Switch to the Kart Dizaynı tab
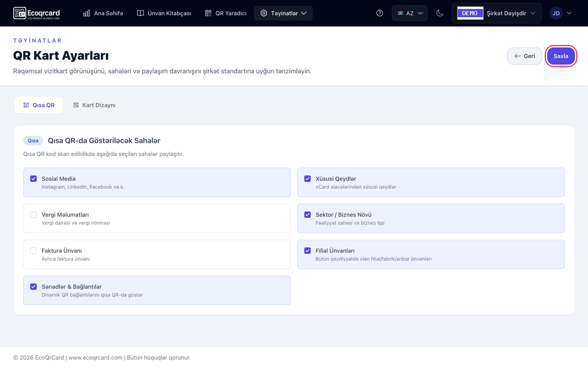588x368 pixels. [94, 105]
